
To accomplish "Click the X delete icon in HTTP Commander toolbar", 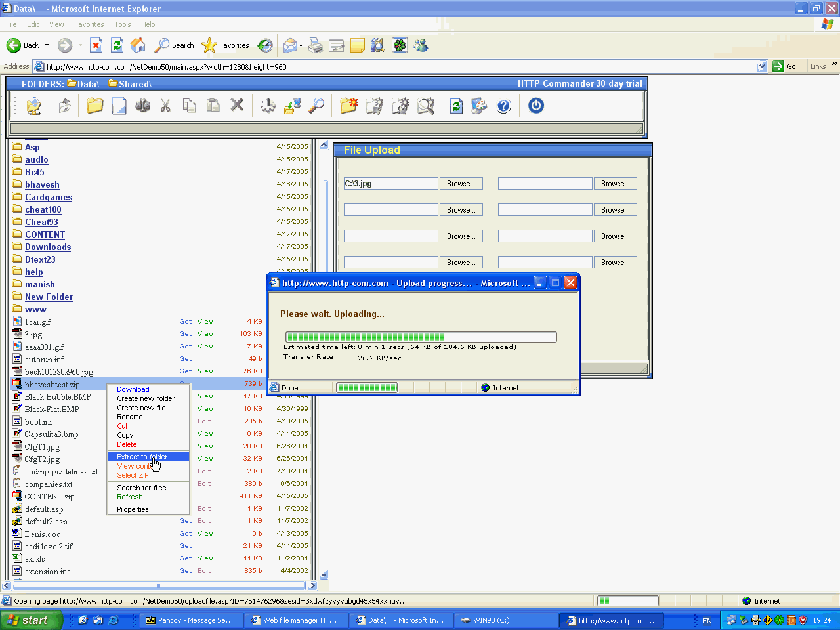I will pos(237,105).
